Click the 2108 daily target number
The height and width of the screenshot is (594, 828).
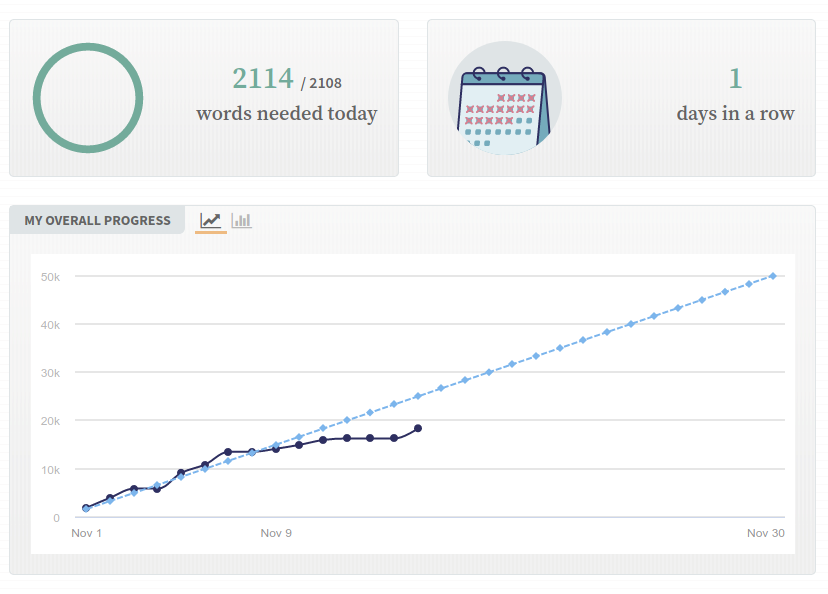coord(325,83)
